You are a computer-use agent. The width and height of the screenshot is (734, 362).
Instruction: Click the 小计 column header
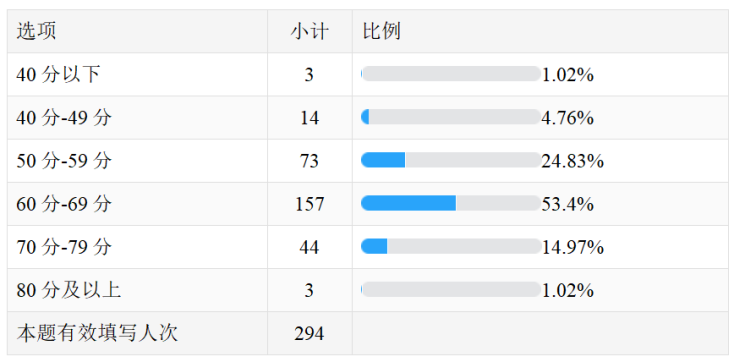tap(309, 31)
